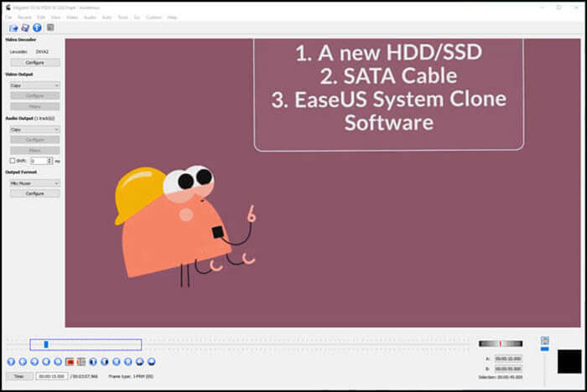Click the Selection duration text
This screenshot has width=587, height=392.
pyautogui.click(x=501, y=377)
